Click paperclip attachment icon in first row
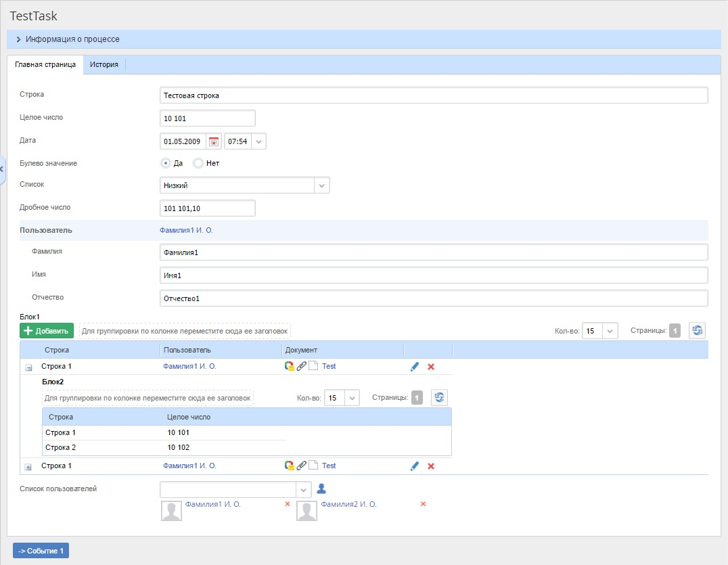 click(x=302, y=367)
